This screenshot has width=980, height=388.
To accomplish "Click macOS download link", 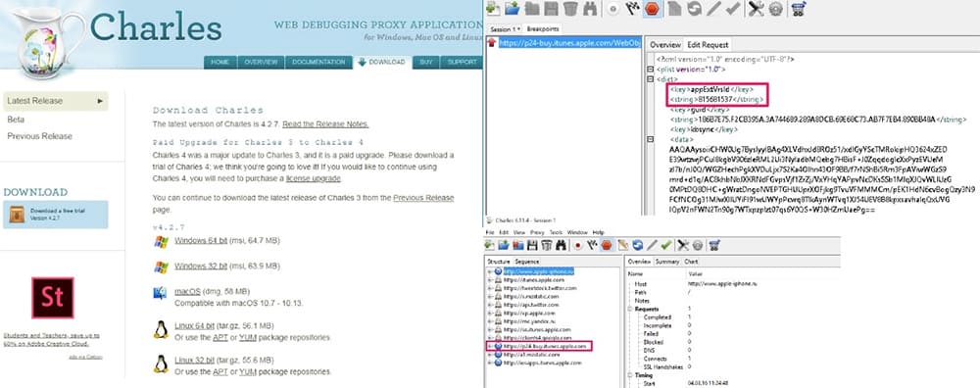I will [187, 292].
